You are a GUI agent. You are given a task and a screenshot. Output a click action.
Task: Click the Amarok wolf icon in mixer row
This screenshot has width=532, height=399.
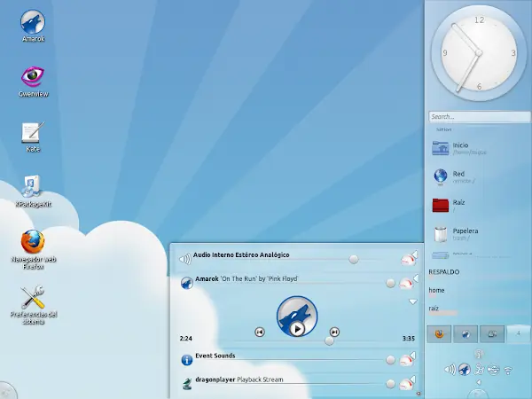pyautogui.click(x=186, y=283)
